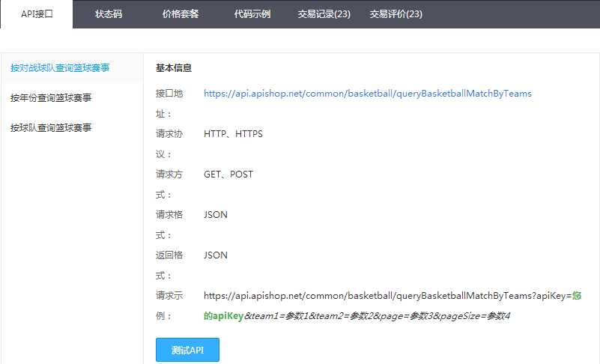Open the 代码示例 tab

pos(252,14)
